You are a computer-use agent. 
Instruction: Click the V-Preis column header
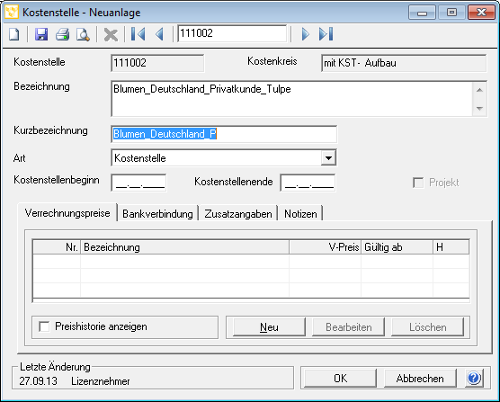pyautogui.click(x=325, y=247)
